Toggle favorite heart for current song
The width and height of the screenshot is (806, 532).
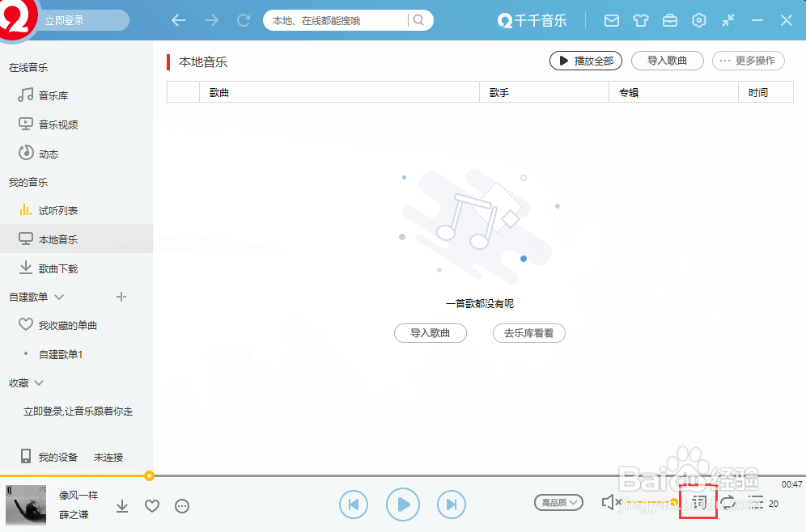click(151, 506)
